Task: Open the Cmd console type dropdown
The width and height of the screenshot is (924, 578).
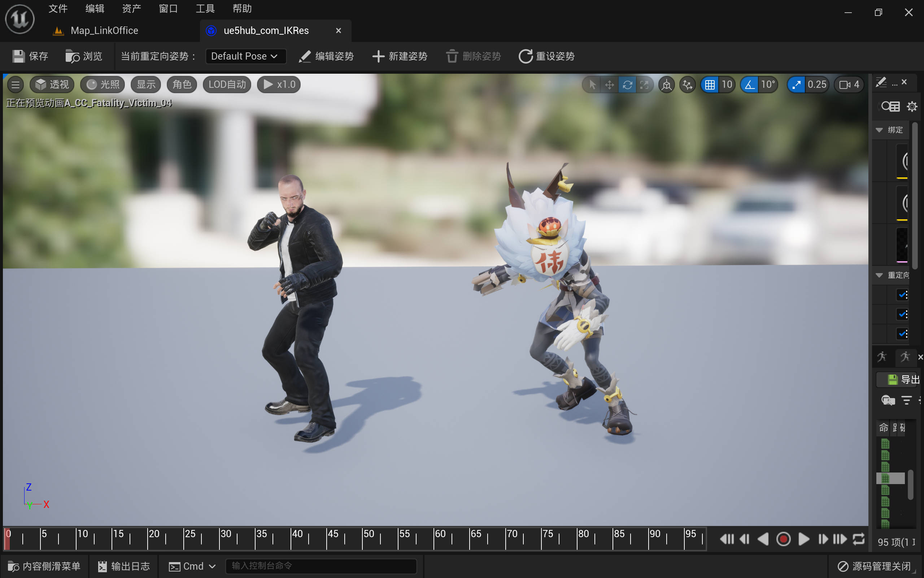Action: [x=192, y=566]
